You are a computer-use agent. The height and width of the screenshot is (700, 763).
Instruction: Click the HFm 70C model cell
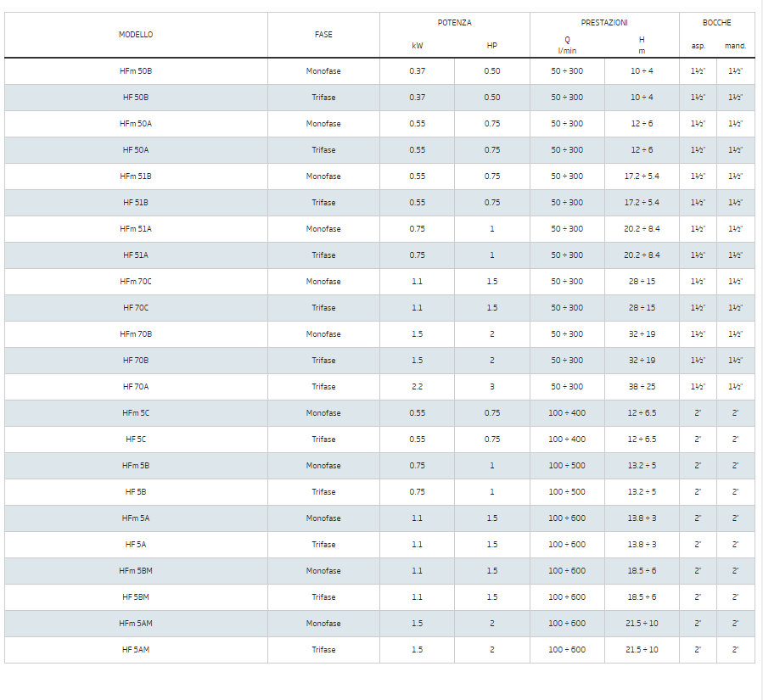(x=136, y=282)
